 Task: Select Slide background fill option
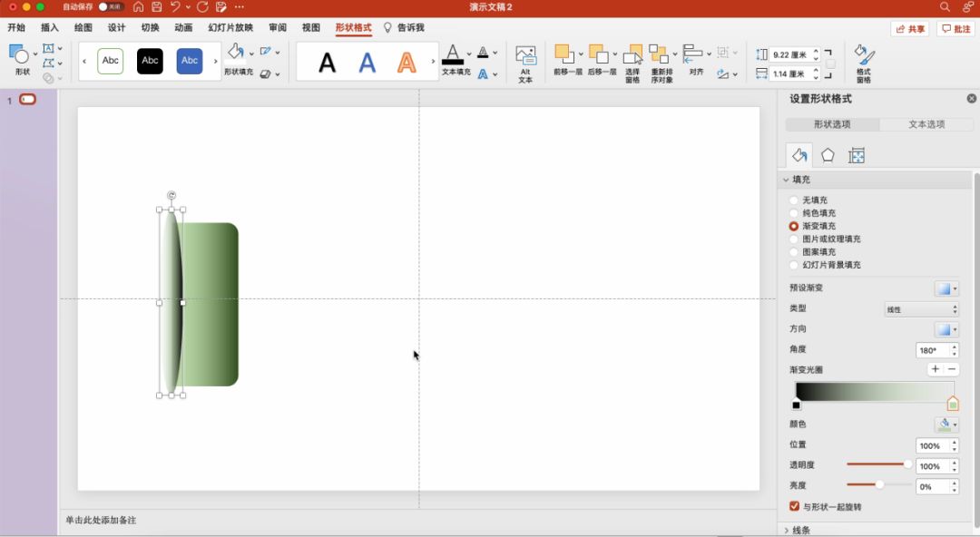pyautogui.click(x=794, y=265)
